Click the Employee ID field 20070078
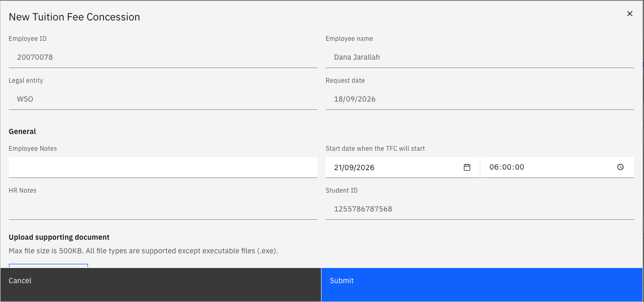644x302 pixels. point(163,58)
